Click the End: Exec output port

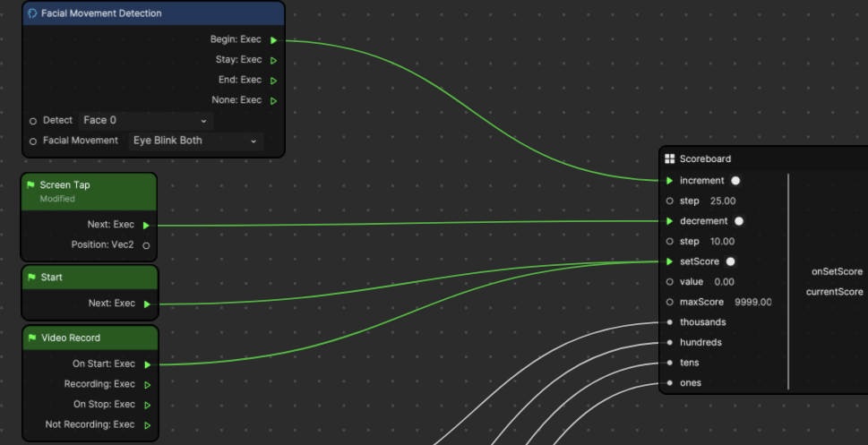273,81
